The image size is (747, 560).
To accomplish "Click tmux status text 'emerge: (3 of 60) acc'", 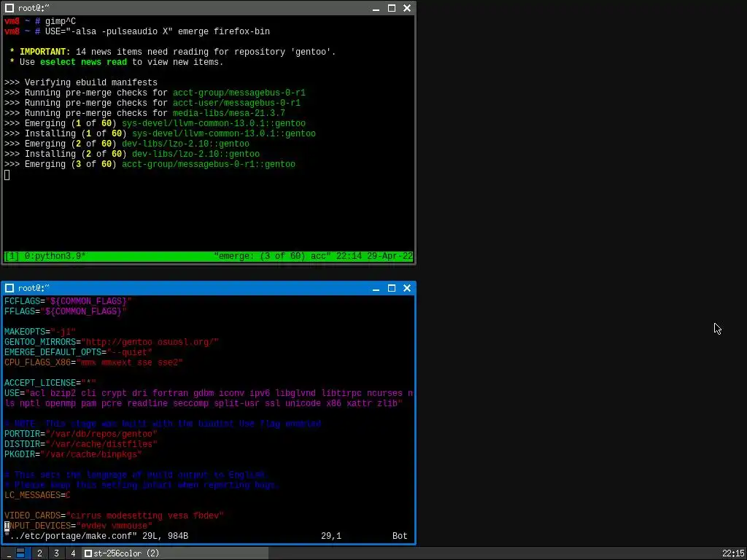I will pos(272,256).
